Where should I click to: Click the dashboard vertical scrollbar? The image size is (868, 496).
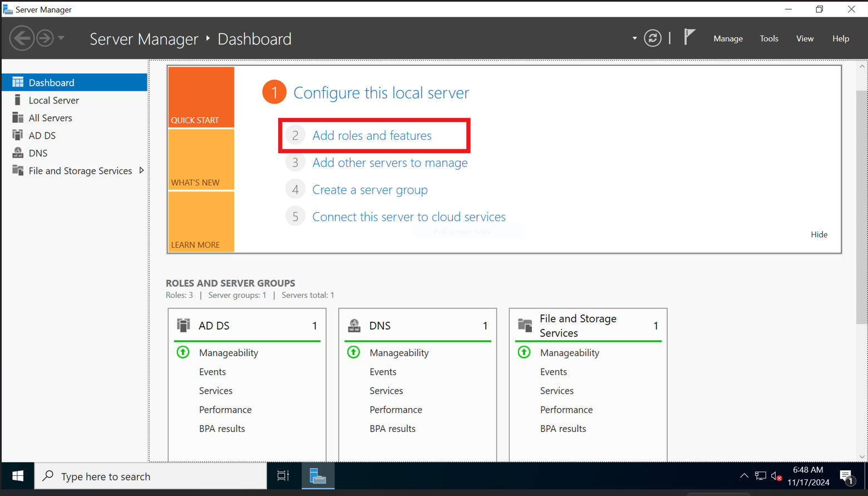pos(862,206)
